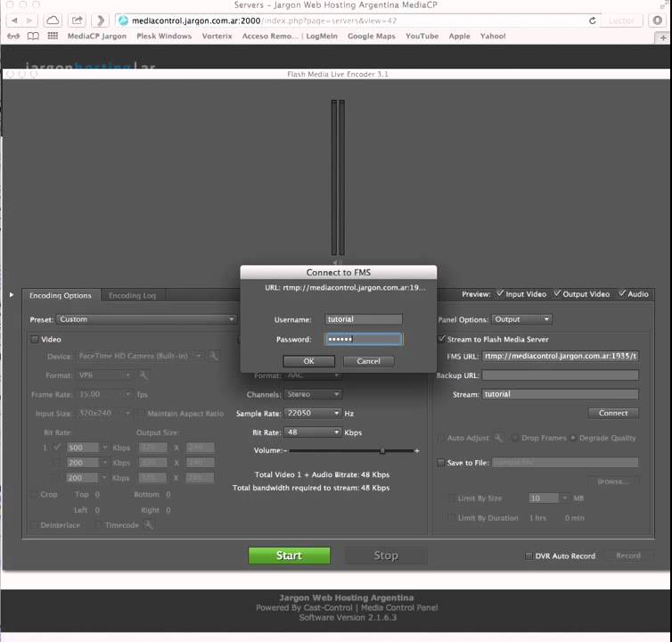
Task: Open the Bookmarks book icon
Action: click(x=33, y=37)
